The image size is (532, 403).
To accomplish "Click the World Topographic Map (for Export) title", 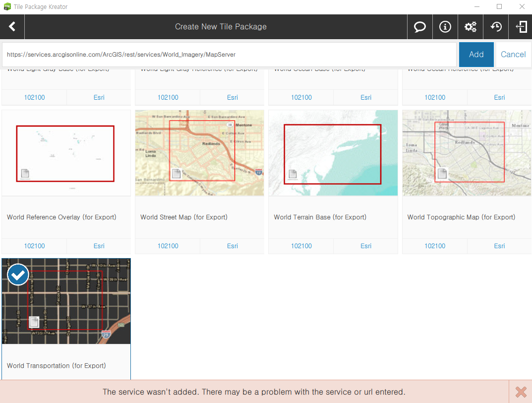I will click(x=461, y=217).
